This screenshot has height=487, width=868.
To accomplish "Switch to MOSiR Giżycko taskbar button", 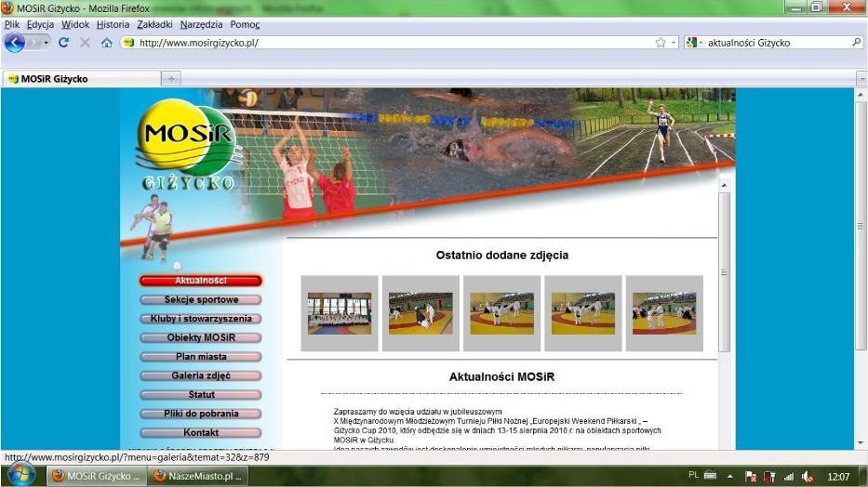I will pos(96,476).
